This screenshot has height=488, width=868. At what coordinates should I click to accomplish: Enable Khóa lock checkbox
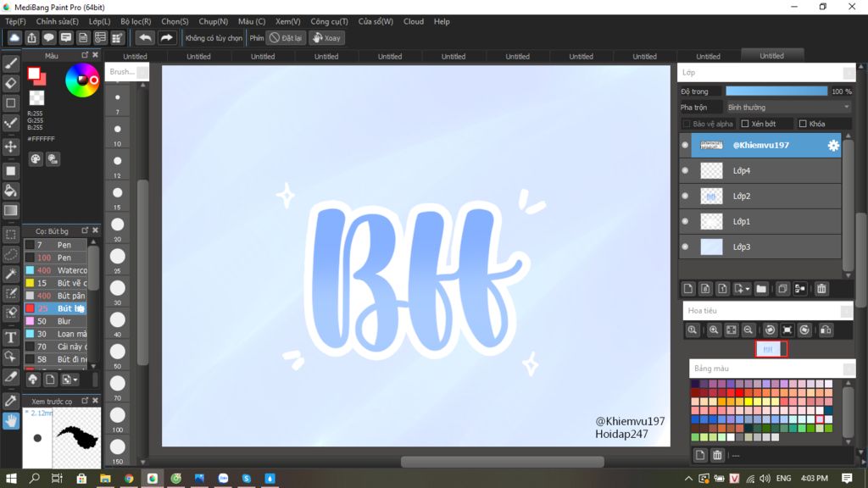coord(803,124)
